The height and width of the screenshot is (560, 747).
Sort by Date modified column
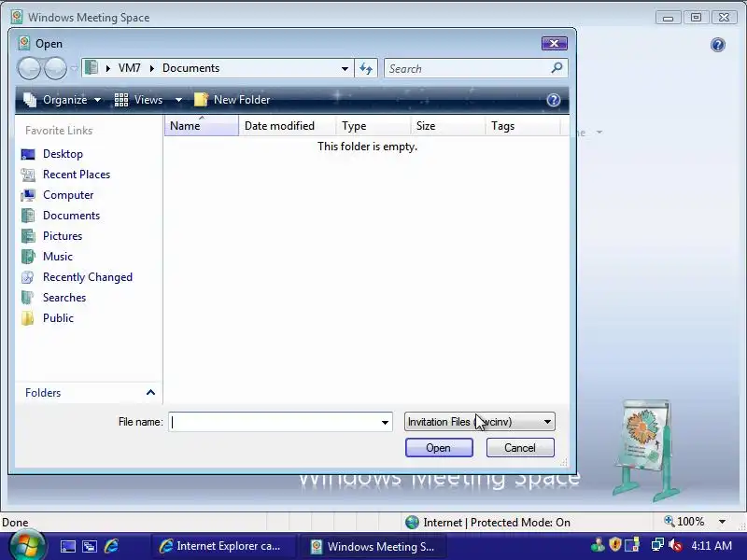(288, 126)
